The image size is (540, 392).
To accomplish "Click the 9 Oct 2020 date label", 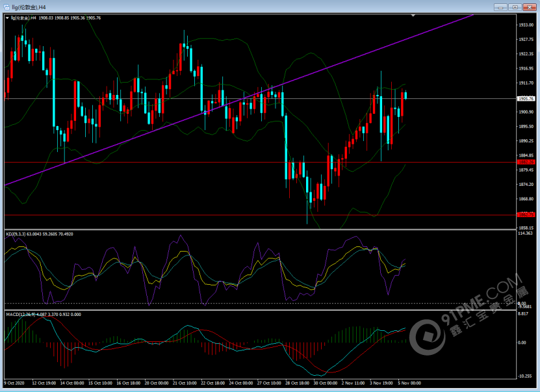I will tap(16, 383).
